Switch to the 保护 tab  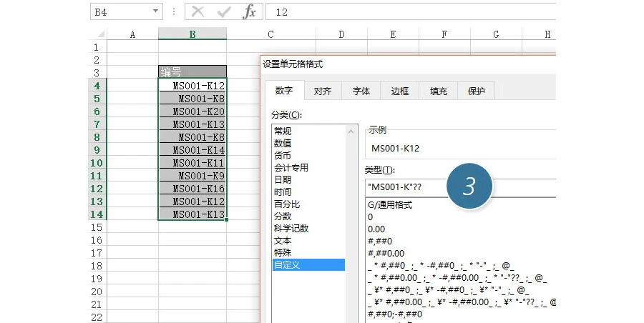coord(476,91)
